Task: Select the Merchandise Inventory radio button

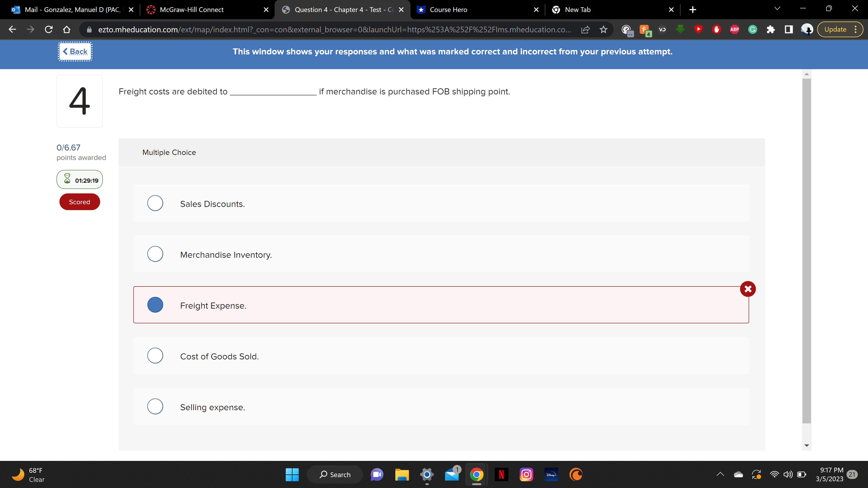Action: pos(155,254)
